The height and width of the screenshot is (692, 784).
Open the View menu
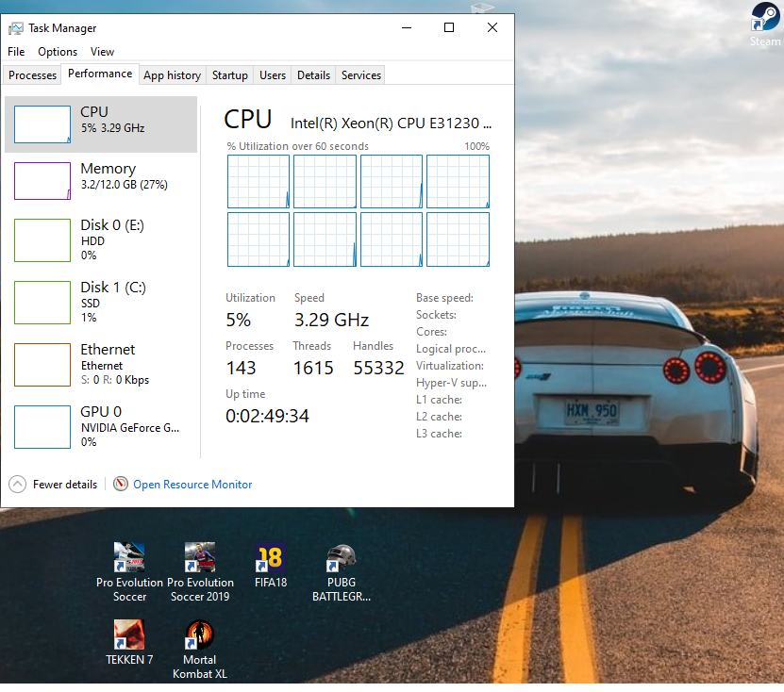pos(102,52)
